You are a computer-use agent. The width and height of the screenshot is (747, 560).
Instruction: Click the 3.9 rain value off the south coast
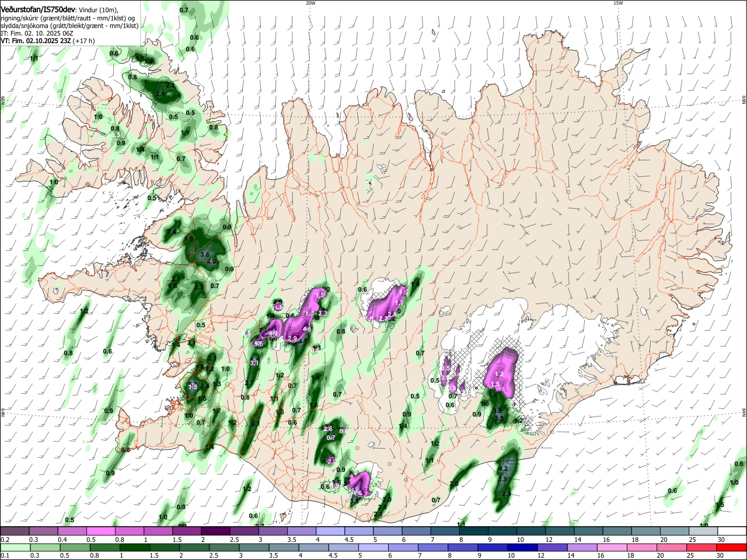502,479
